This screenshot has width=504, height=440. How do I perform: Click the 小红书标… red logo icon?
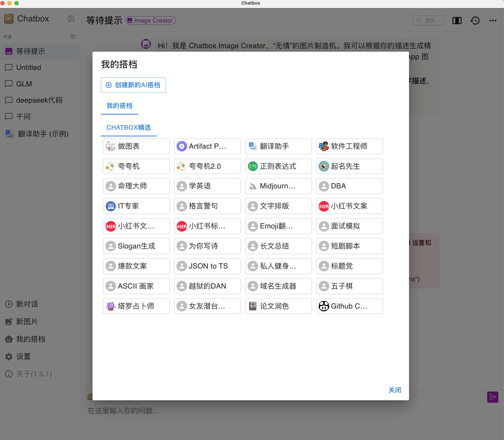point(182,226)
